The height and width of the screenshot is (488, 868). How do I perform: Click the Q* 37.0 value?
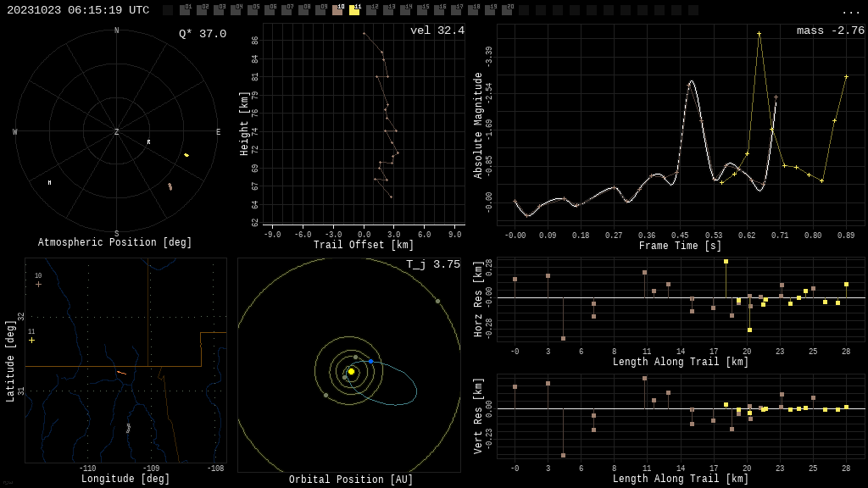[x=203, y=34]
